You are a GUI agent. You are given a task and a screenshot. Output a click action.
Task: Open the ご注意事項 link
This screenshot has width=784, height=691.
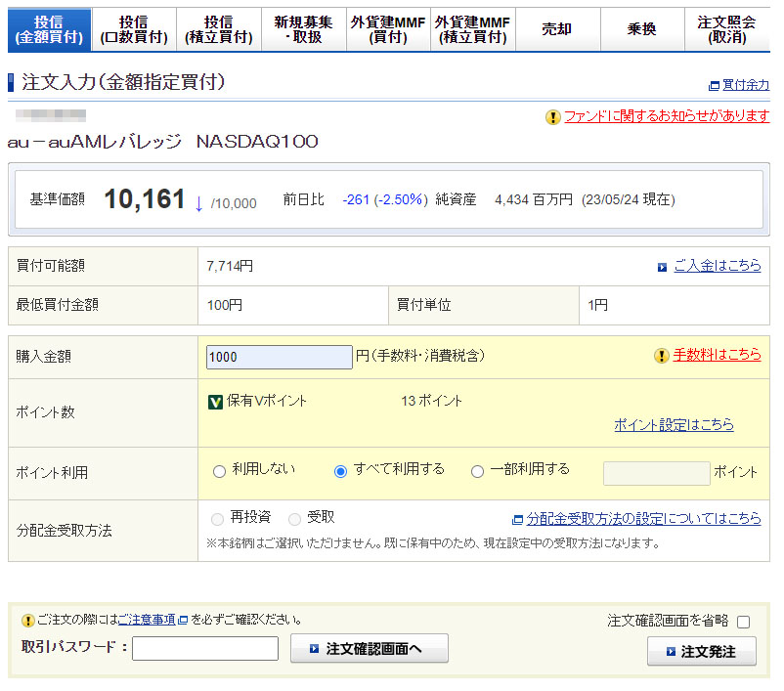(x=147, y=620)
